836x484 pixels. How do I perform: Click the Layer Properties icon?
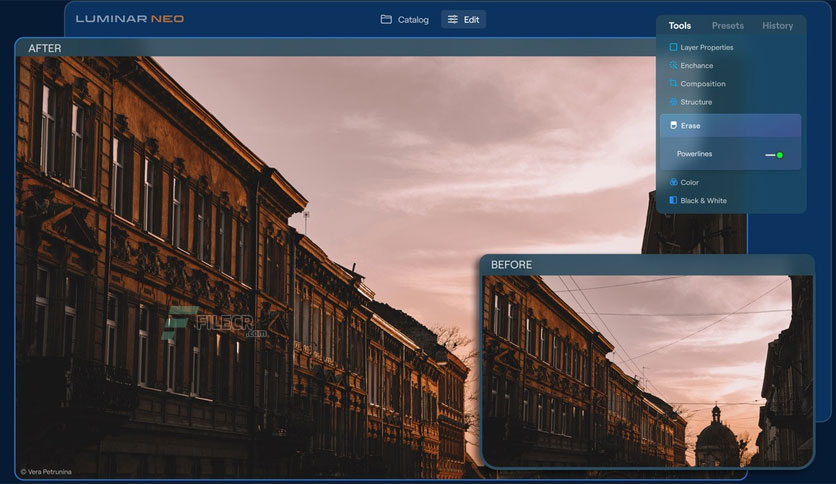pos(673,47)
